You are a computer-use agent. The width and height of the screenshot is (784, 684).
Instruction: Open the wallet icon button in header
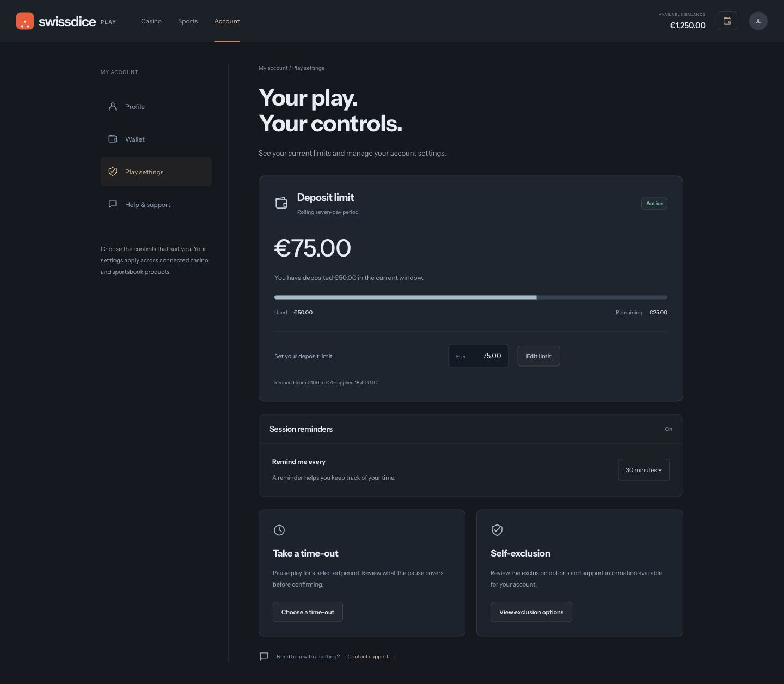727,21
